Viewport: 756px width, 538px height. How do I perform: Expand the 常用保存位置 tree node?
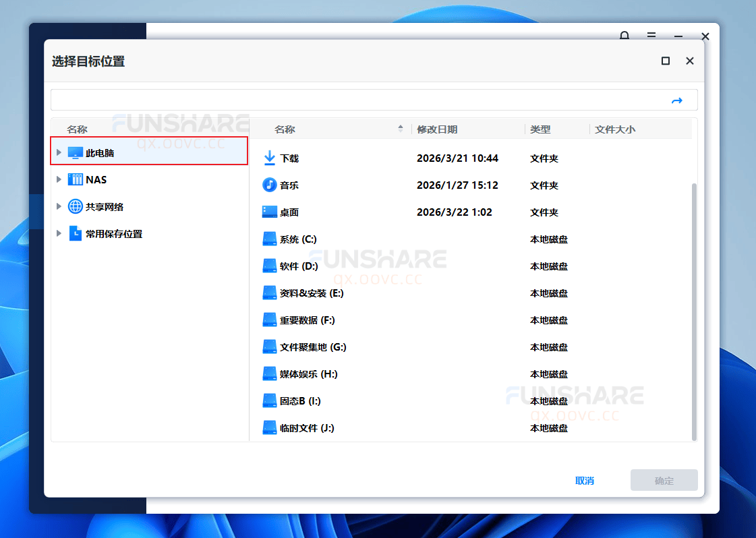58,233
